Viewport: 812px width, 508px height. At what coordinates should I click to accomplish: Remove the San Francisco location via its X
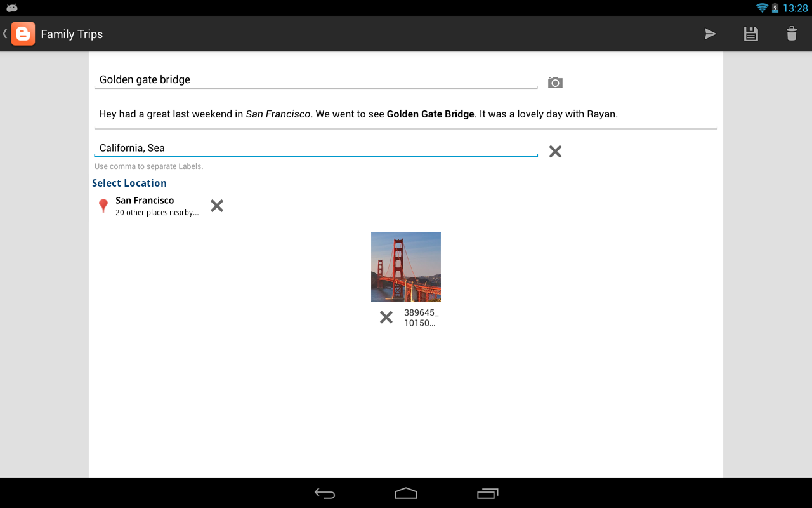click(x=216, y=205)
